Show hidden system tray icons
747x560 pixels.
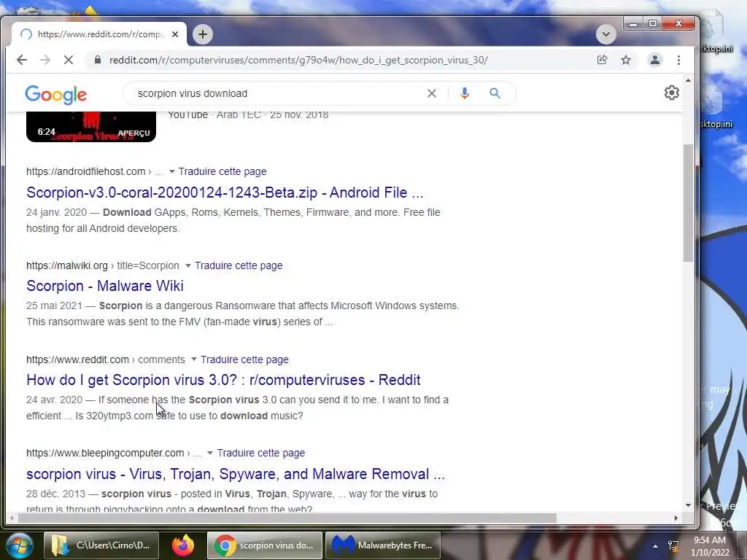tap(656, 546)
